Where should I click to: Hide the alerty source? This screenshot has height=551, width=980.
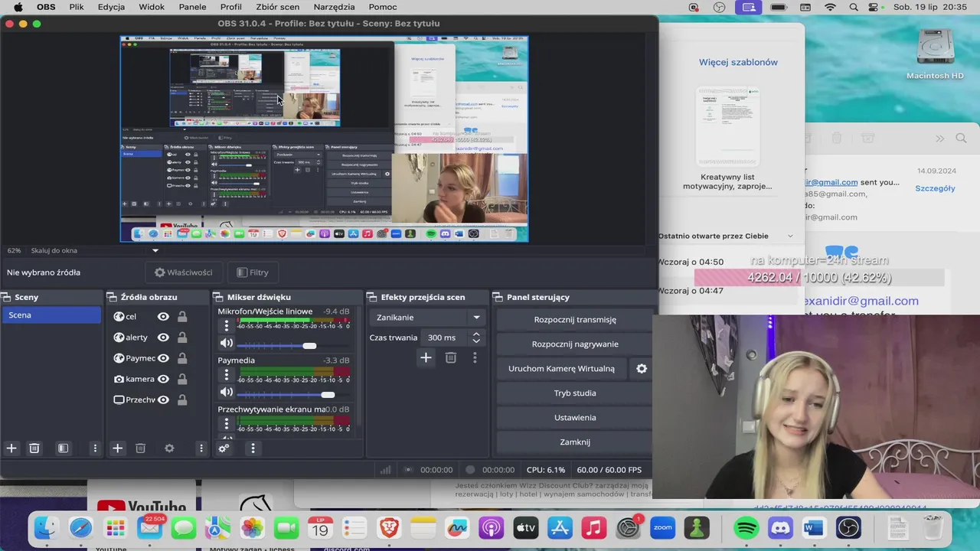coord(163,337)
